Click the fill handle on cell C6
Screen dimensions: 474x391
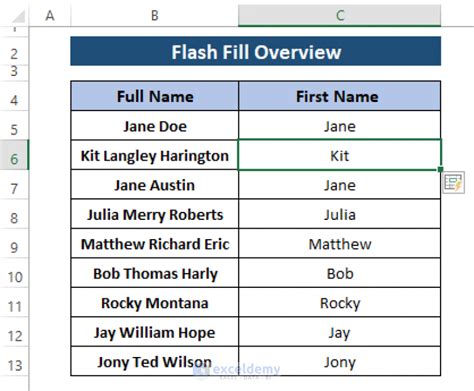440,170
